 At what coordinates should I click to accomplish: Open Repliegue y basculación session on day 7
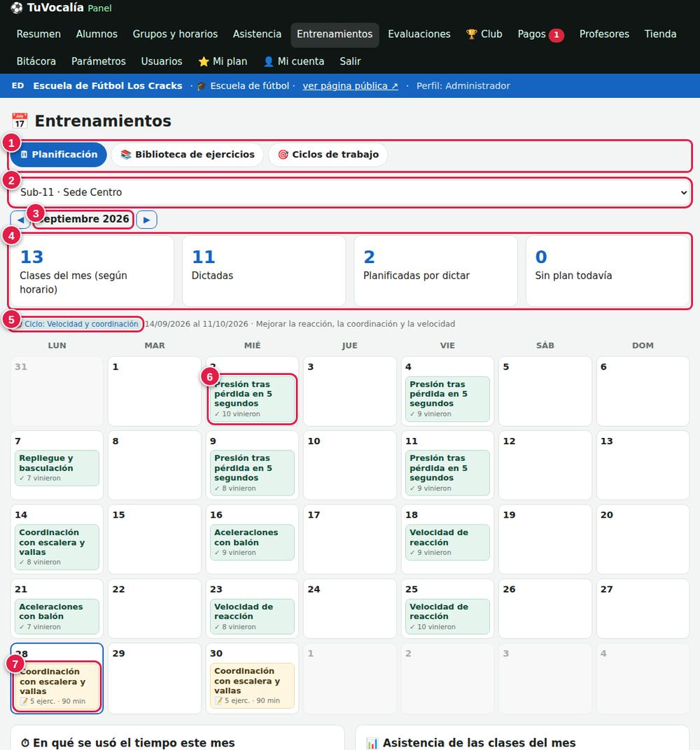(57, 468)
